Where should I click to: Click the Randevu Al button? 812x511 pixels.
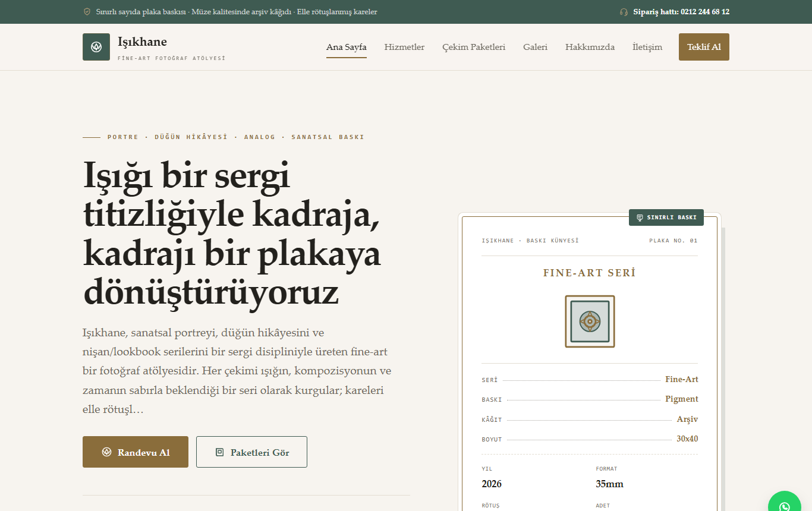coord(136,452)
